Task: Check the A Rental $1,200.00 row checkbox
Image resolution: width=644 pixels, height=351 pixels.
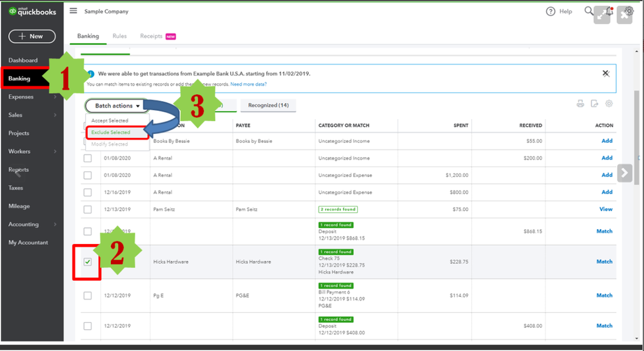Action: [88, 175]
